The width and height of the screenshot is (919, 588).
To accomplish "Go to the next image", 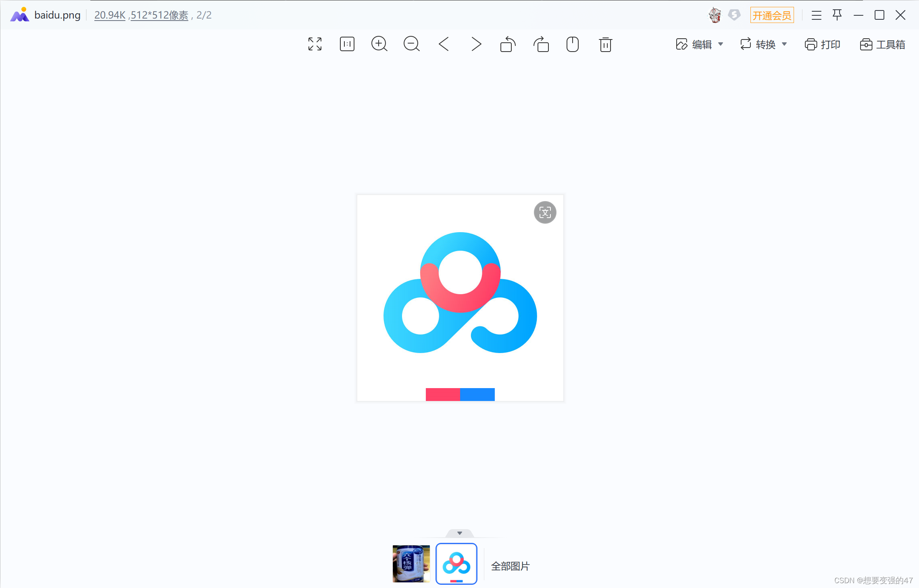I will [x=476, y=44].
